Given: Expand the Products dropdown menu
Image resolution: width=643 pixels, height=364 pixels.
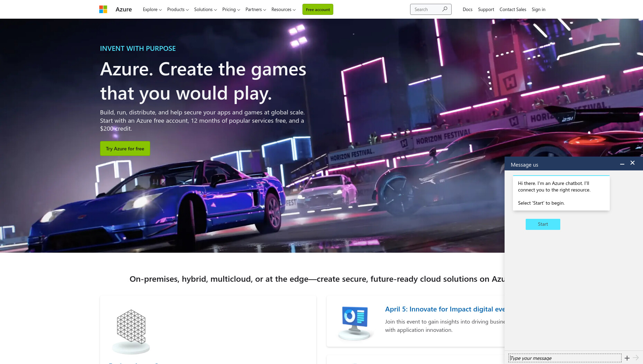Looking at the screenshot, I should (x=178, y=9).
